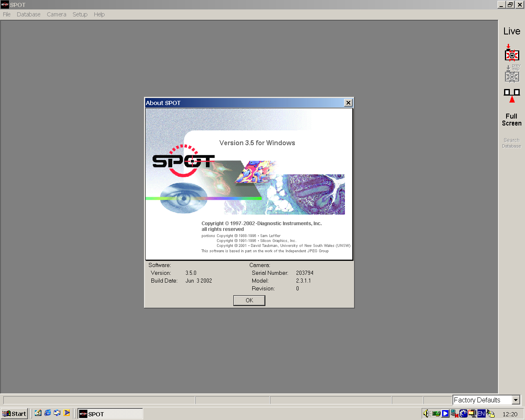Click the green circuit card tray icon
The image size is (525, 420).
tap(436, 413)
